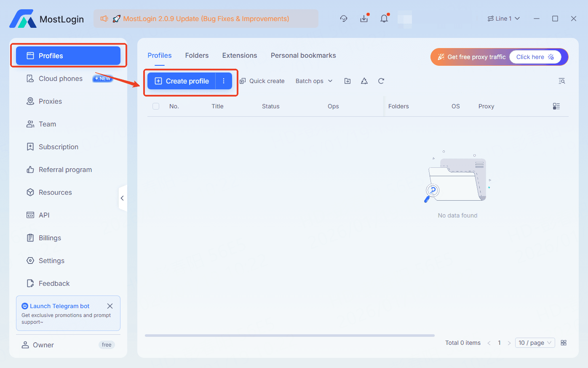The width and height of the screenshot is (588, 368).
Task: Select the header checkbox in the profiles table
Action: pyautogui.click(x=156, y=106)
